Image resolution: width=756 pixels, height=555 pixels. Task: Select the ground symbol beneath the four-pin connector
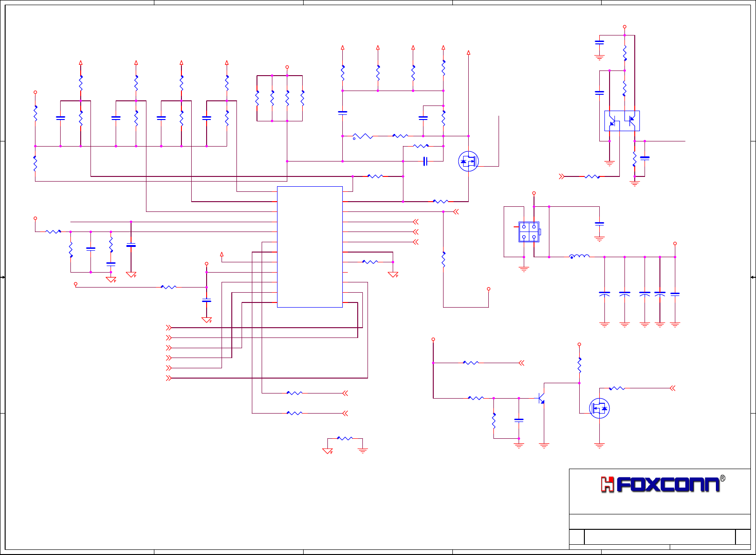[524, 269]
